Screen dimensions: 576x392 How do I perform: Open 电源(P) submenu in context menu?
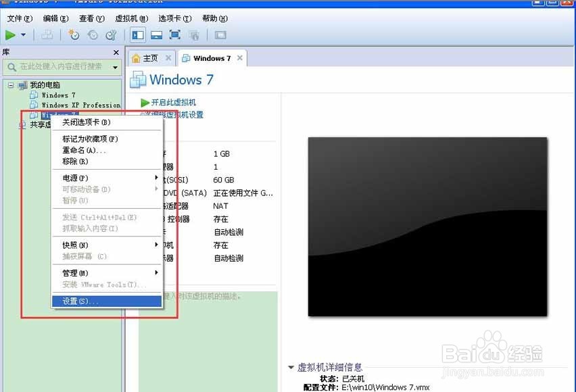(x=107, y=178)
